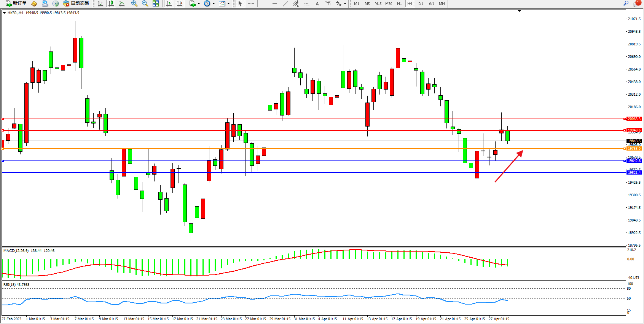The height and width of the screenshot is (324, 644).
Task: Expand the periodicity clock dropdown
Action: point(214,4)
